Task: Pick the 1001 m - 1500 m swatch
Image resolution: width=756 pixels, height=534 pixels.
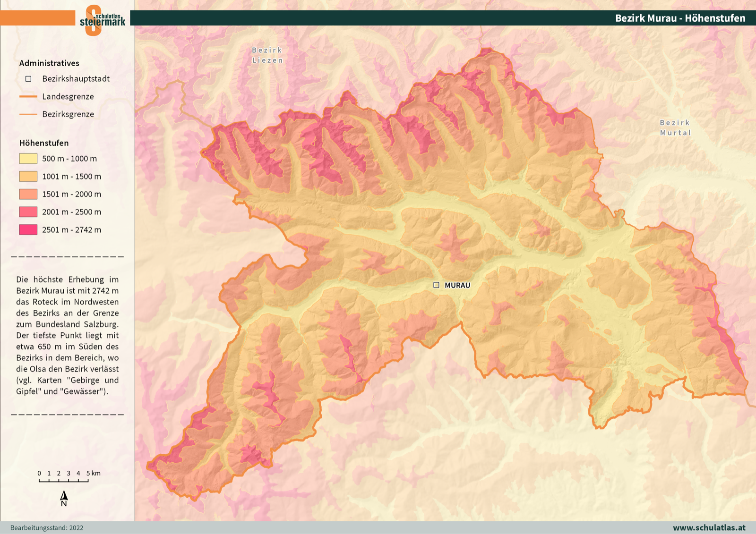Action: click(x=28, y=177)
